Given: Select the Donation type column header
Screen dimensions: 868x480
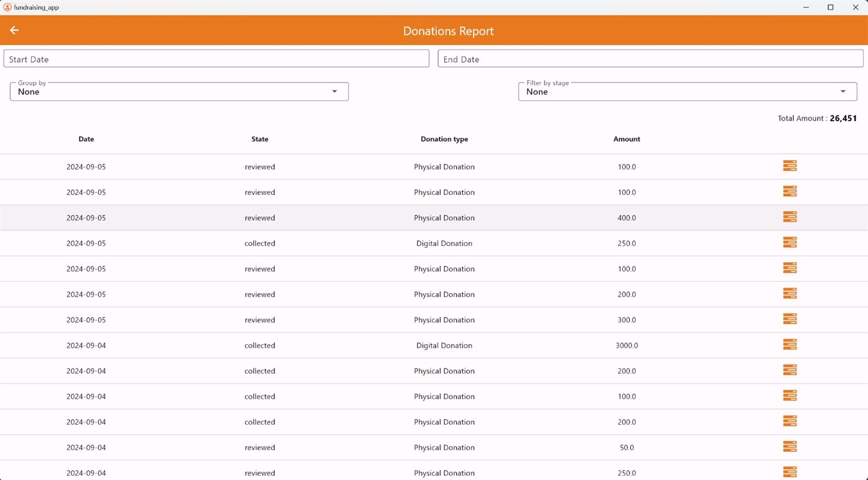Looking at the screenshot, I should click(444, 139).
